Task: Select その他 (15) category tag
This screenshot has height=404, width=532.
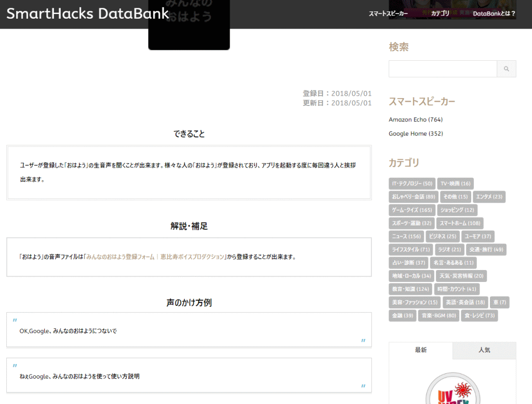Action: click(455, 197)
